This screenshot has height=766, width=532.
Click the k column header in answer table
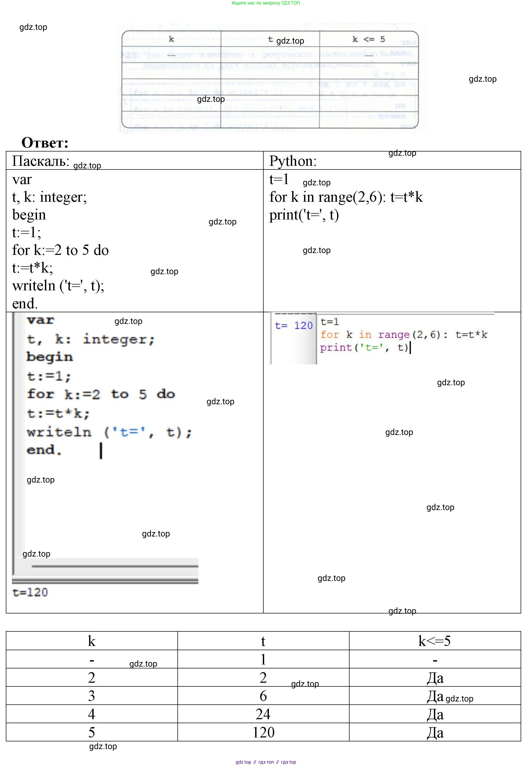[x=92, y=641]
